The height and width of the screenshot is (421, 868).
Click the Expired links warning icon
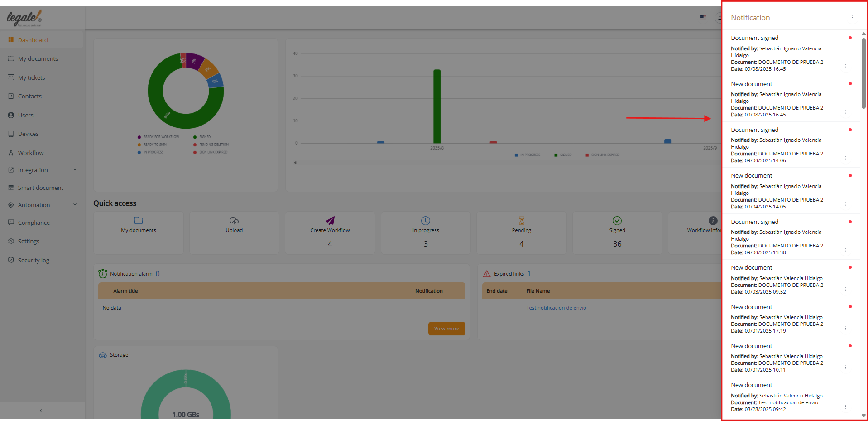tap(487, 274)
